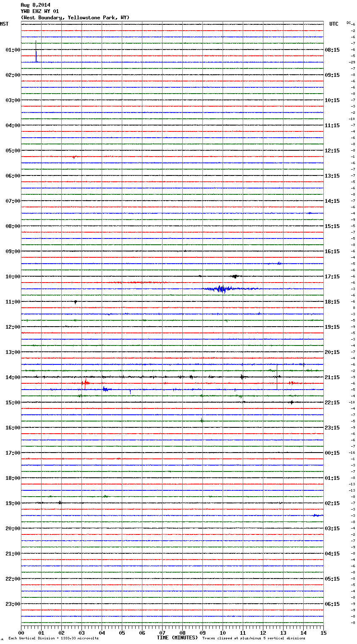Pick the 09:00 MST time label
The image size is (357, 644).
click(x=13, y=251)
